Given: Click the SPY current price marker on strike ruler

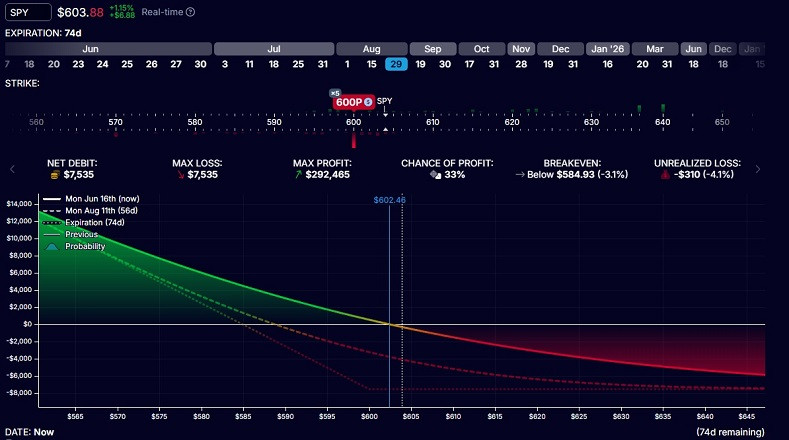Looking at the screenshot, I should (384, 101).
